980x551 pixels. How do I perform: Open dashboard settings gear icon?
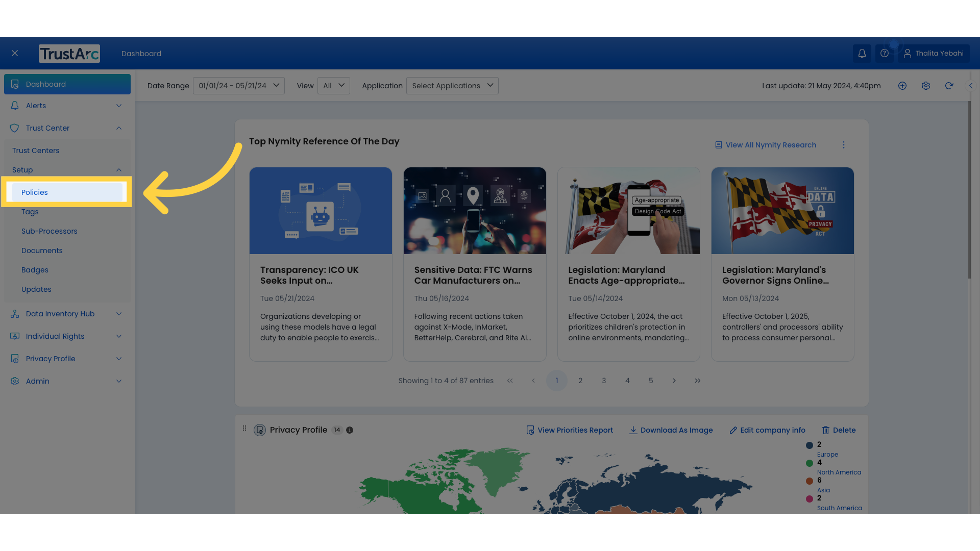tap(926, 86)
